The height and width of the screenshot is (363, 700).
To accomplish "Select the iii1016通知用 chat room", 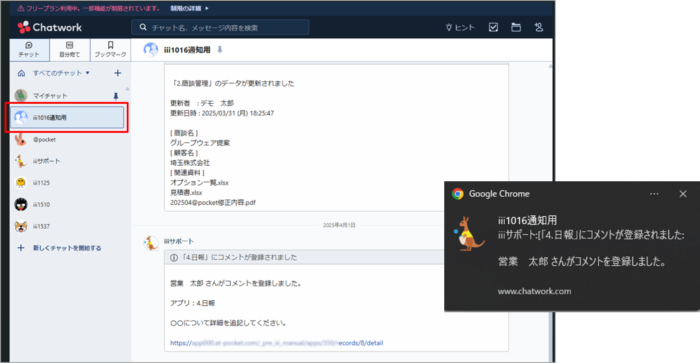I will [x=67, y=117].
